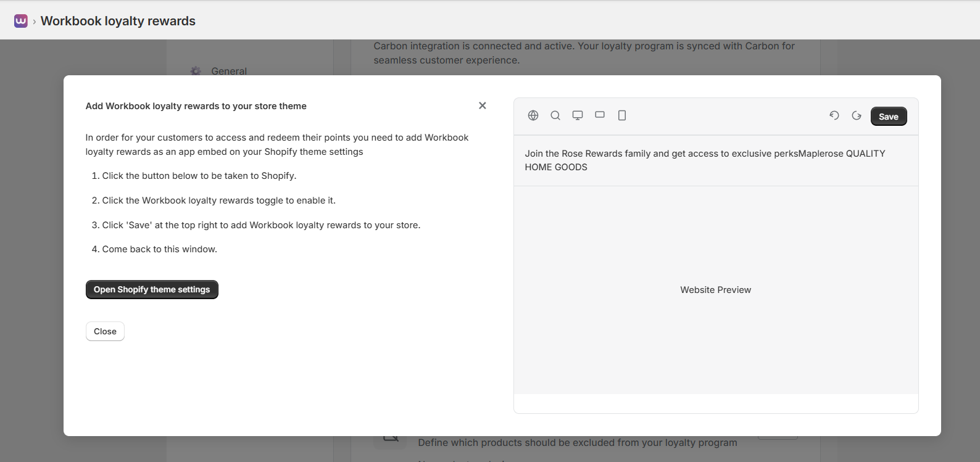Click the Close button in the dialog

click(105, 331)
